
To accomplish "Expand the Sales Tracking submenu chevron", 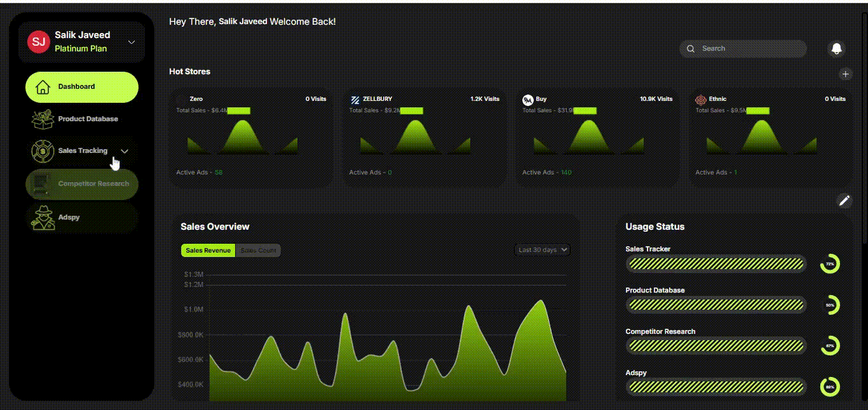I will [x=125, y=151].
